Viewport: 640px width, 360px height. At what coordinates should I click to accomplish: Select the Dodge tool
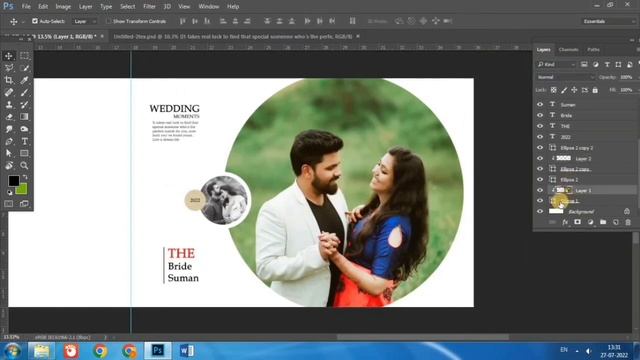click(24, 129)
